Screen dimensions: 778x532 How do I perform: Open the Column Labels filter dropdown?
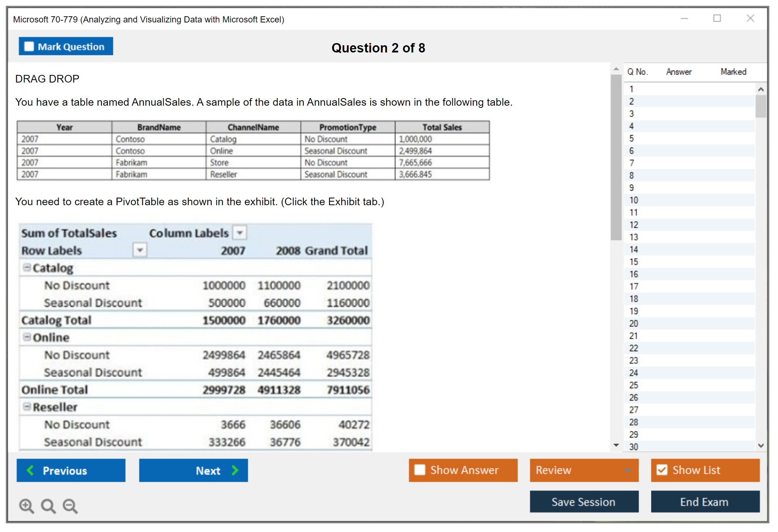[240, 232]
